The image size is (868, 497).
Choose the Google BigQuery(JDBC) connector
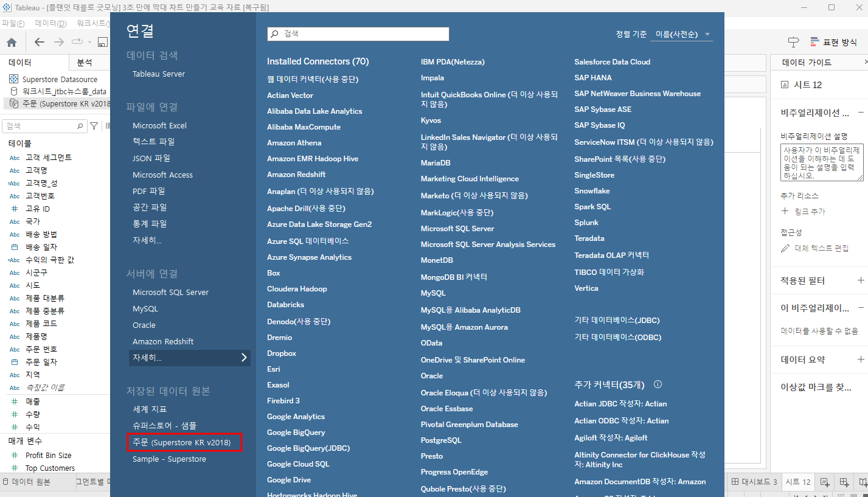coord(308,448)
